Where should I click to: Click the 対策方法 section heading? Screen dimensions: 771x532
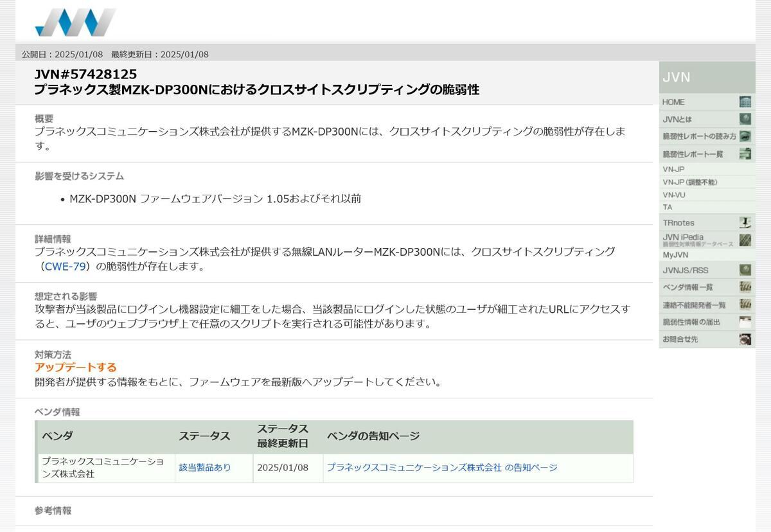point(53,354)
